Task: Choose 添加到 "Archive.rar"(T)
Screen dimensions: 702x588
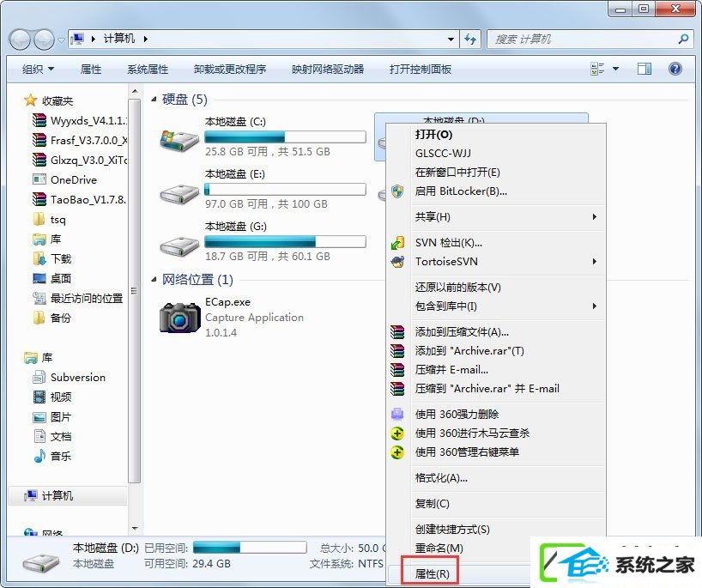Action: click(x=496, y=350)
